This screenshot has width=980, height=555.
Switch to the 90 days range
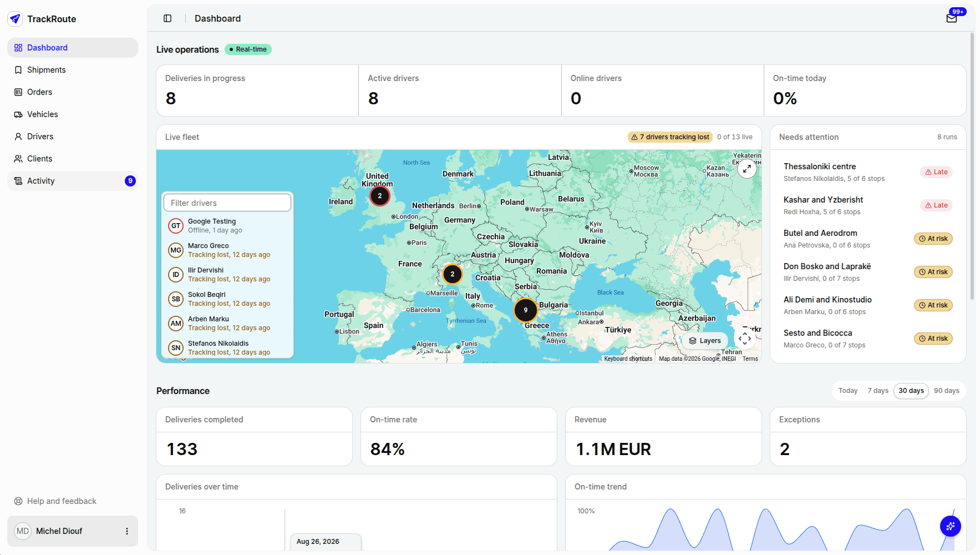pyautogui.click(x=947, y=391)
